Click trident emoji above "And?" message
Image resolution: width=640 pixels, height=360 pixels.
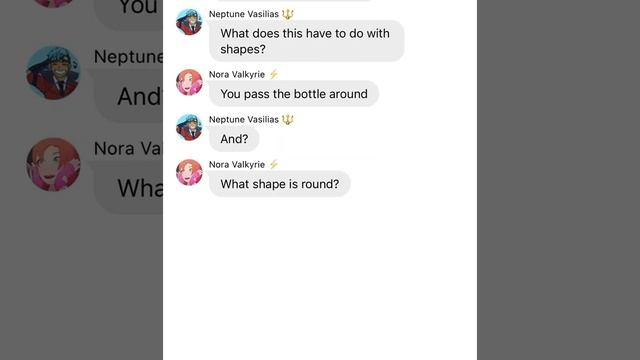click(288, 120)
